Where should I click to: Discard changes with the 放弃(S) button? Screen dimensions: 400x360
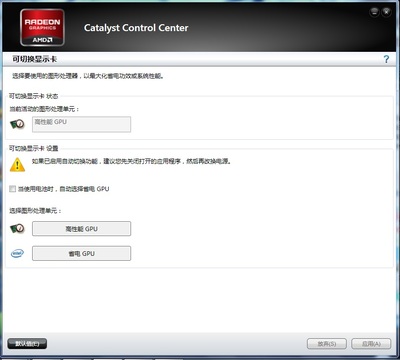(x=327, y=344)
